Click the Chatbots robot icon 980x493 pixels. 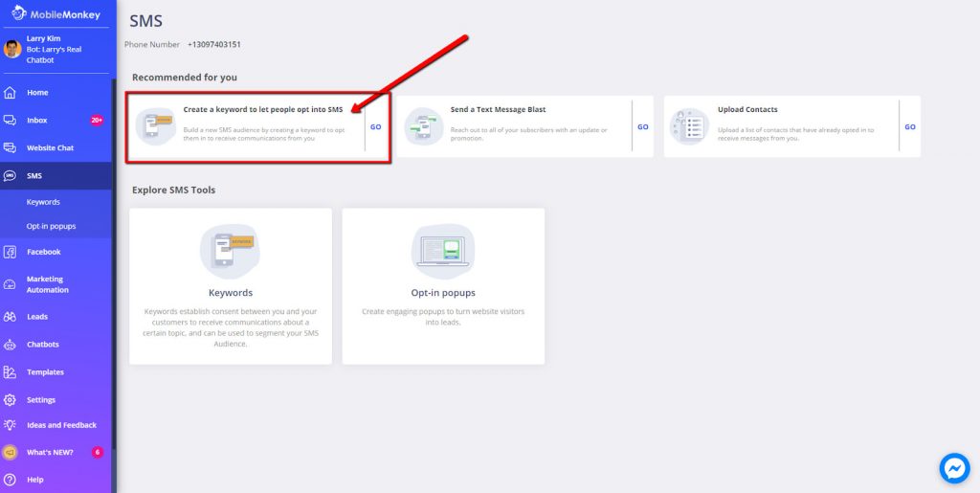click(10, 345)
